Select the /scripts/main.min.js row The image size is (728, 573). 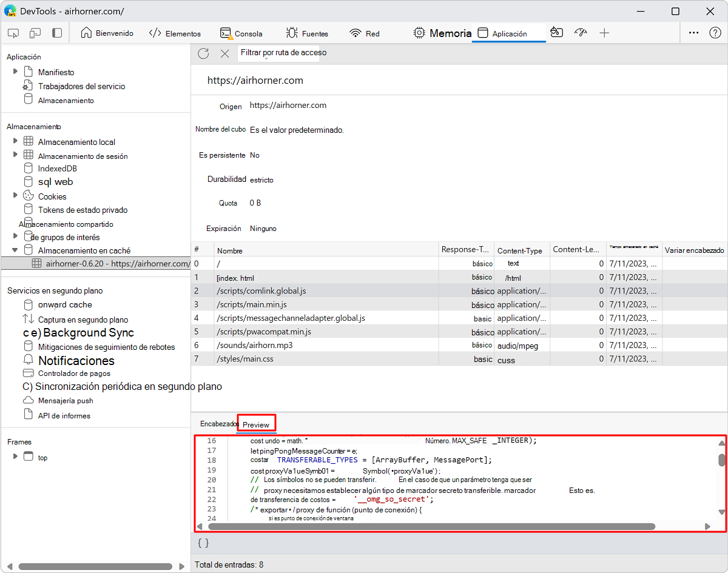[459, 304]
